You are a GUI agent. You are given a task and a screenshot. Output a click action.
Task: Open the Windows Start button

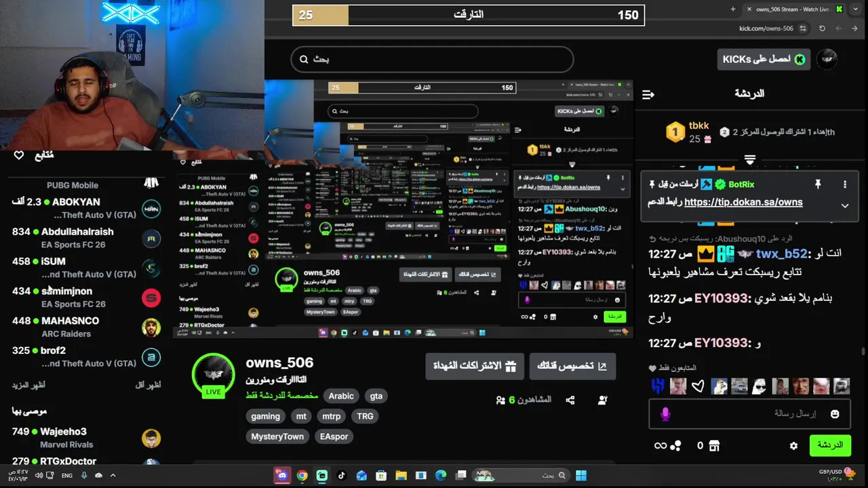point(581,475)
